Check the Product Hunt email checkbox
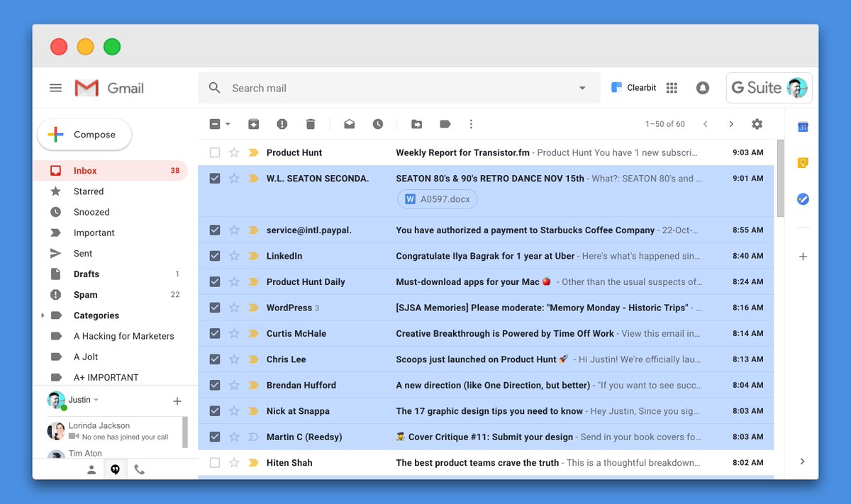Screen dimensions: 851x504 (x=215, y=152)
